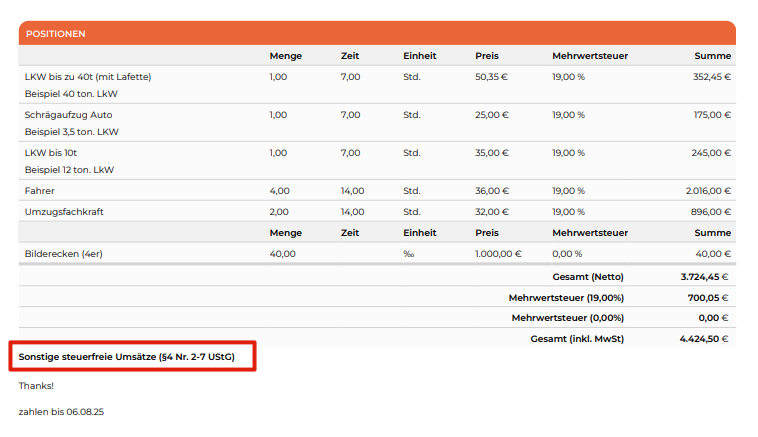Click 'Gesamt (inkl. MwSt)' label
This screenshot has width=758, height=437.
pos(577,339)
